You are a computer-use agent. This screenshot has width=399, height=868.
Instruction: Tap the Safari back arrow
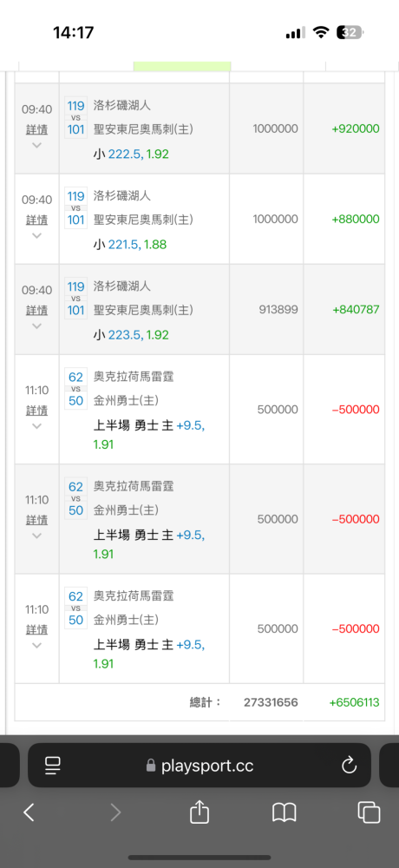29,812
